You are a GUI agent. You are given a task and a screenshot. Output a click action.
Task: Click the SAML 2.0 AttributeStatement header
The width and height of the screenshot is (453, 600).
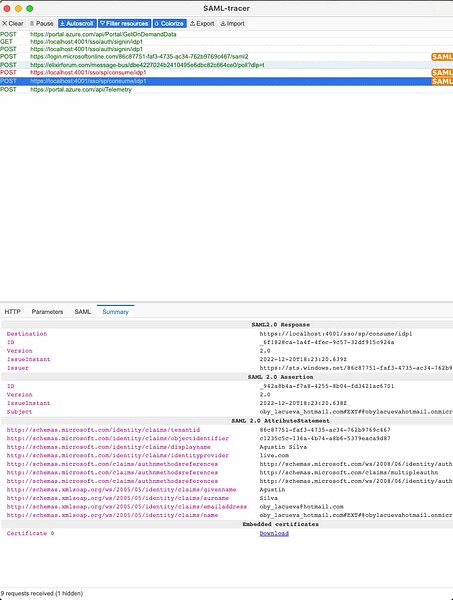(280, 421)
